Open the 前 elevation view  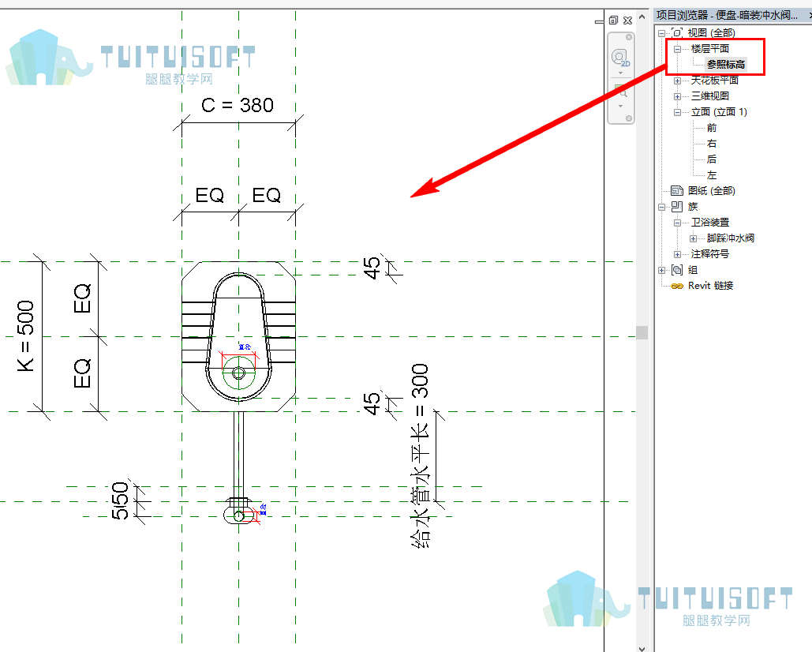(712, 127)
